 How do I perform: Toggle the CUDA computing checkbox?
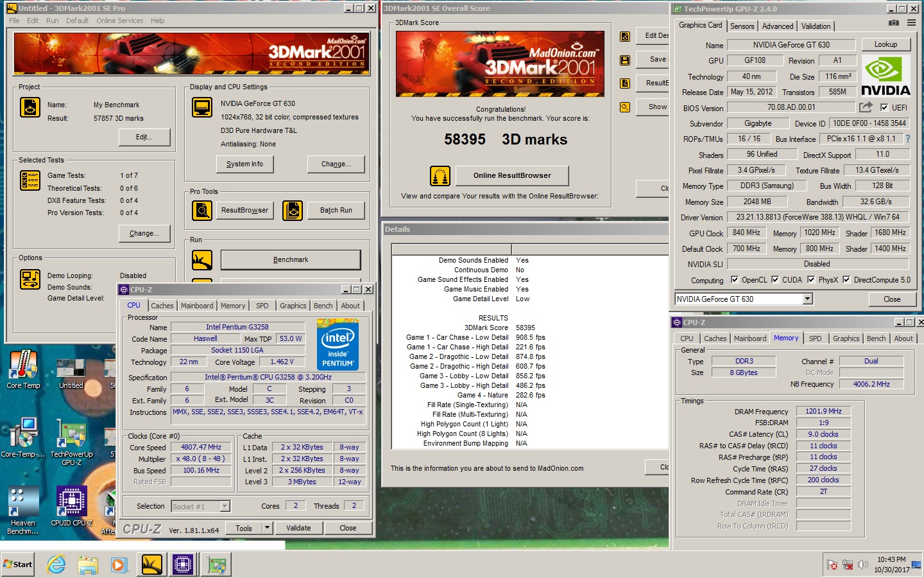point(775,279)
